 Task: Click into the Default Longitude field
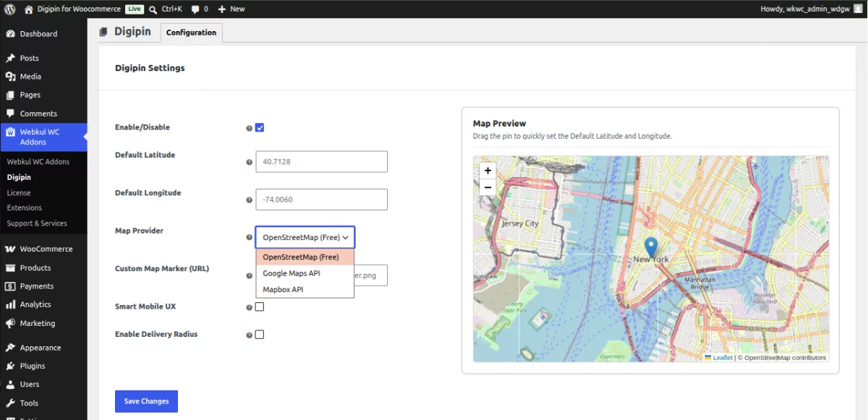[x=321, y=200]
